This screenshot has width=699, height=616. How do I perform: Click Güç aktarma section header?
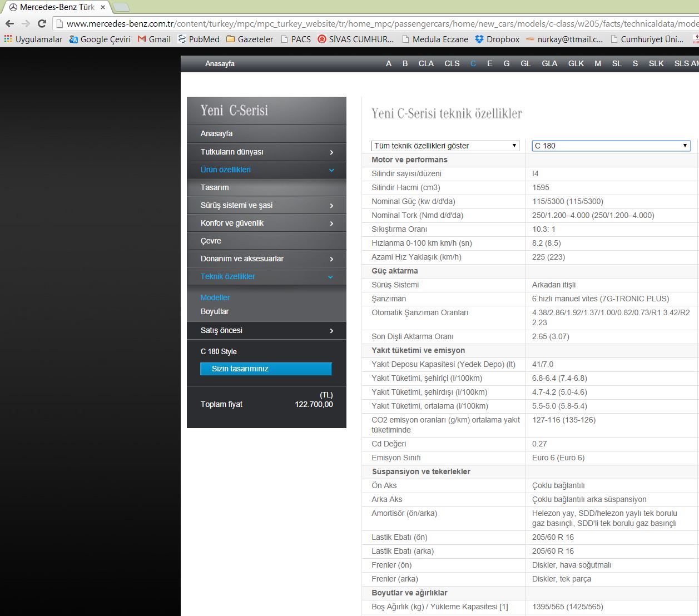coord(395,271)
